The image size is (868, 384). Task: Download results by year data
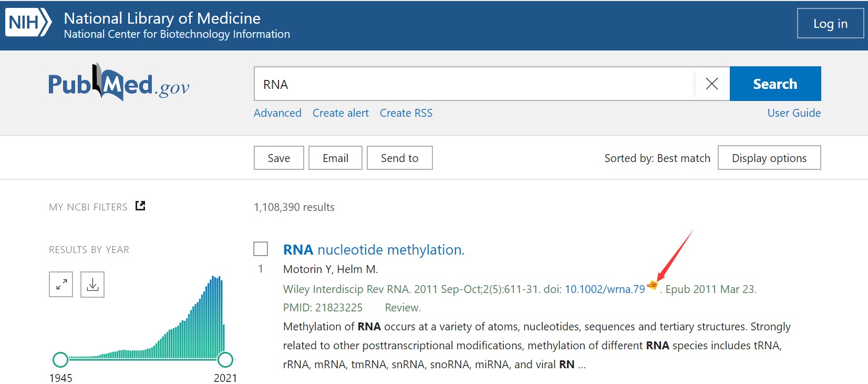point(92,285)
